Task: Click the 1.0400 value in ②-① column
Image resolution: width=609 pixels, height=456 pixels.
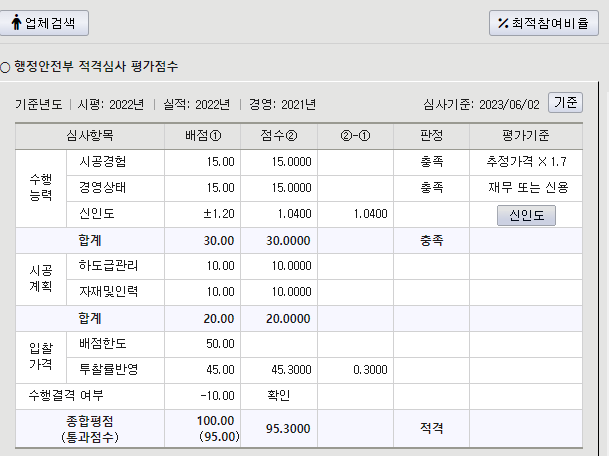Action: (x=371, y=214)
